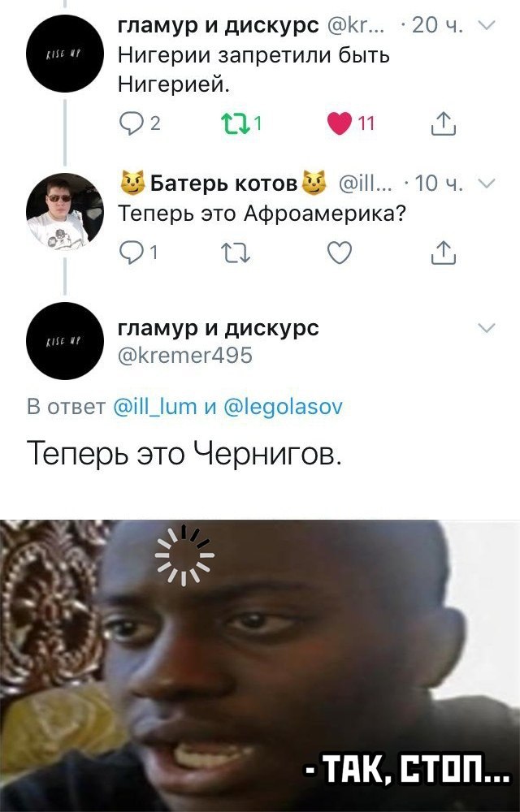Share the Афроамерика tweet
The width and height of the screenshot is (520, 812).
(444, 253)
